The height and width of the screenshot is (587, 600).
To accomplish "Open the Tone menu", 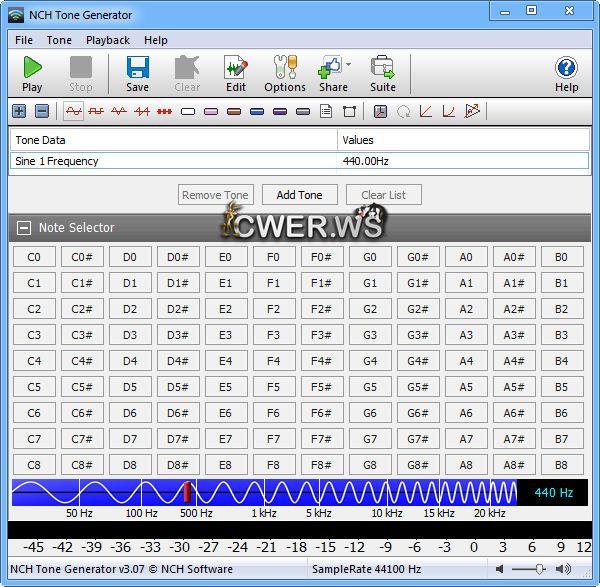I will 59,40.
